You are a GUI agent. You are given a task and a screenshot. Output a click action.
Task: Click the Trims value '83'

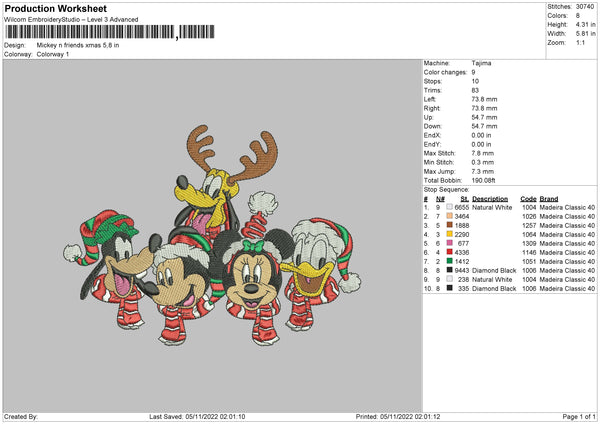click(475, 90)
